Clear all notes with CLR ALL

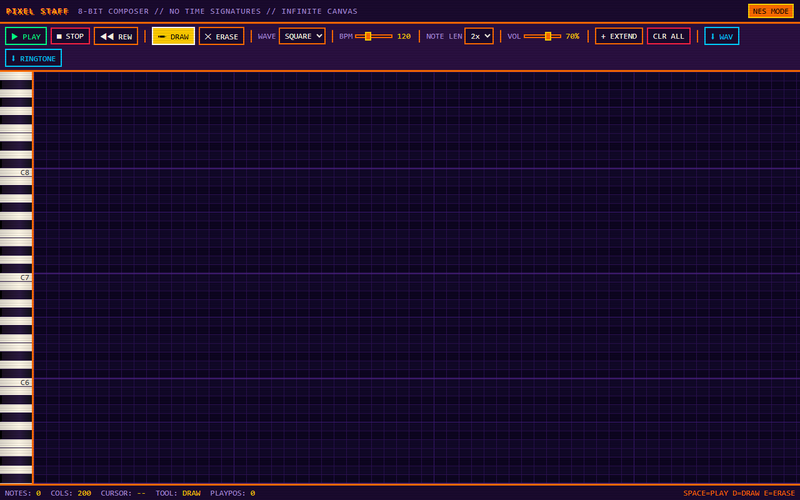coord(668,36)
